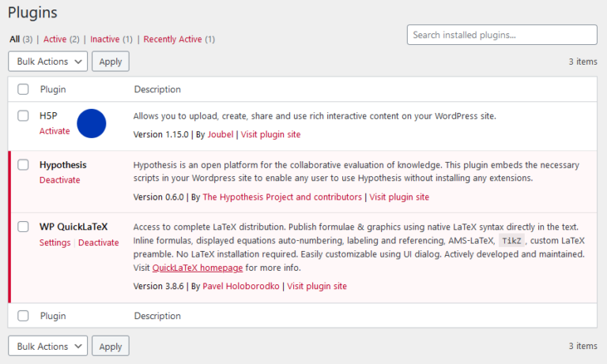This screenshot has width=607, height=364.
Task: Expand the bottom Bulk Actions dropdown
Action: pos(47,346)
